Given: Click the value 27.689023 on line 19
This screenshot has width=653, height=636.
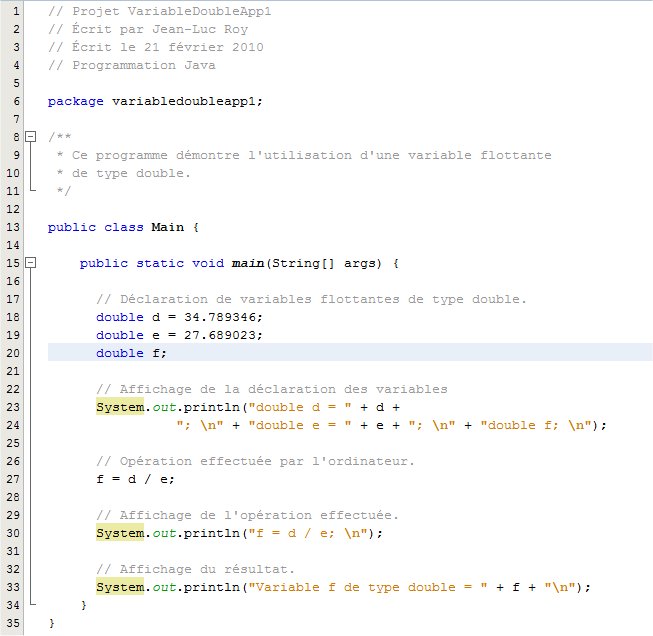Looking at the screenshot, I should [x=219, y=335].
